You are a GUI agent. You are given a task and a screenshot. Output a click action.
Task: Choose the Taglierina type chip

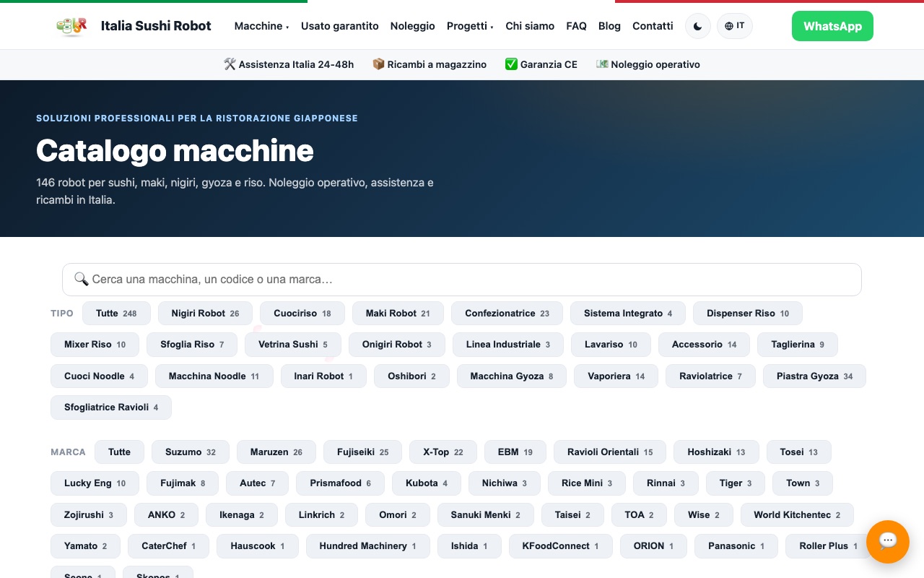pyautogui.click(x=798, y=345)
